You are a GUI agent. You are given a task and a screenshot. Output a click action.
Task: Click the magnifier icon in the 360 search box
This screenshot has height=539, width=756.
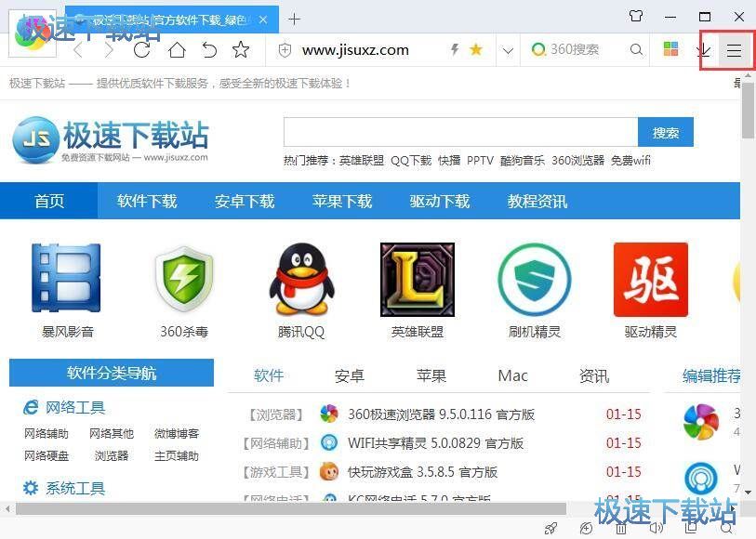point(636,49)
